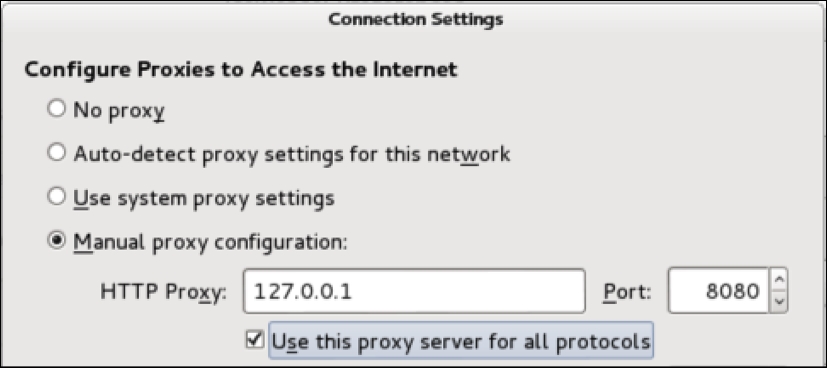Click the 'No proxy' label text
The height and width of the screenshot is (368, 827).
pyautogui.click(x=119, y=110)
